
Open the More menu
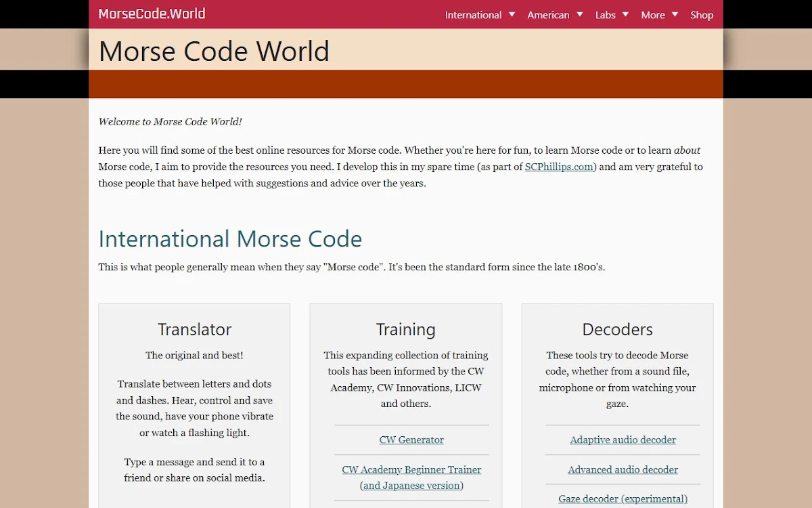(x=653, y=15)
